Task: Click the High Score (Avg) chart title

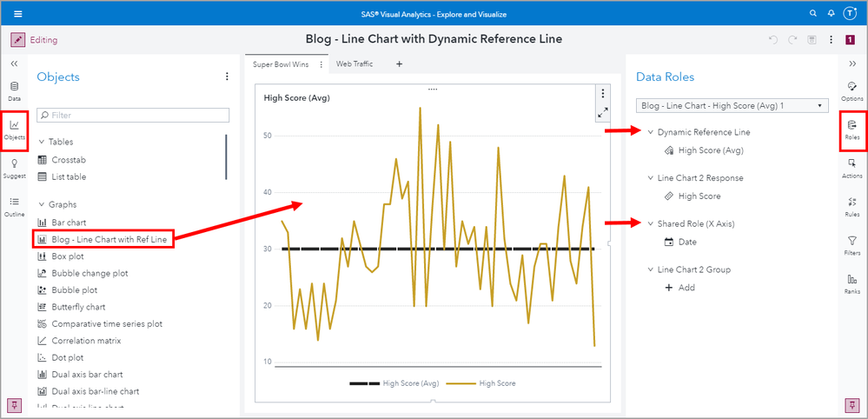Action: [296, 98]
